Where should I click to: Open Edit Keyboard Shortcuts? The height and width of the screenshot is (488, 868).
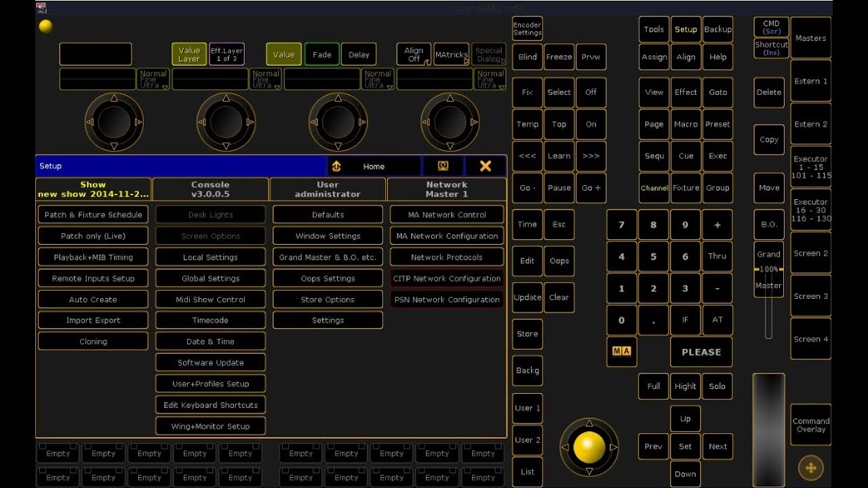click(210, 405)
